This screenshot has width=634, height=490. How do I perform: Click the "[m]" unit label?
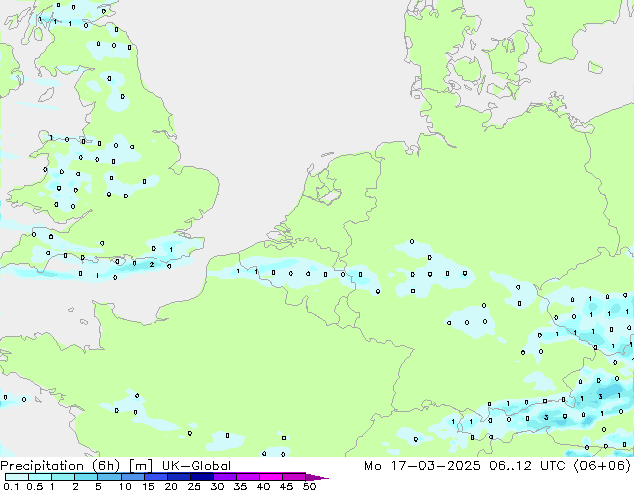[140, 466]
